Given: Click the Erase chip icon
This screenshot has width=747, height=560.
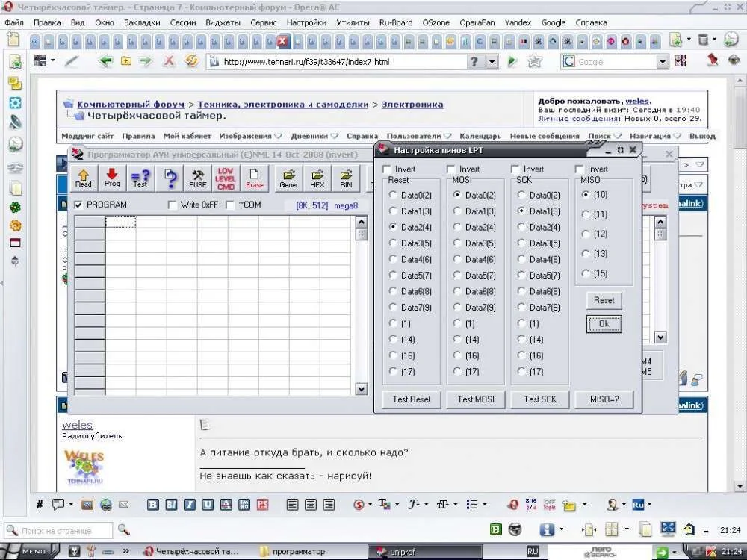Looking at the screenshot, I should click(255, 177).
